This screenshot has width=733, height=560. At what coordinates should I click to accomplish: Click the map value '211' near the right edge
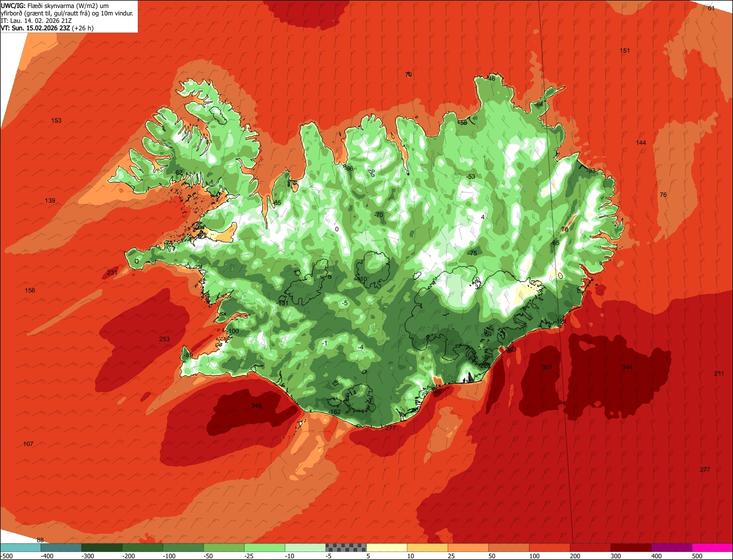pos(719,373)
